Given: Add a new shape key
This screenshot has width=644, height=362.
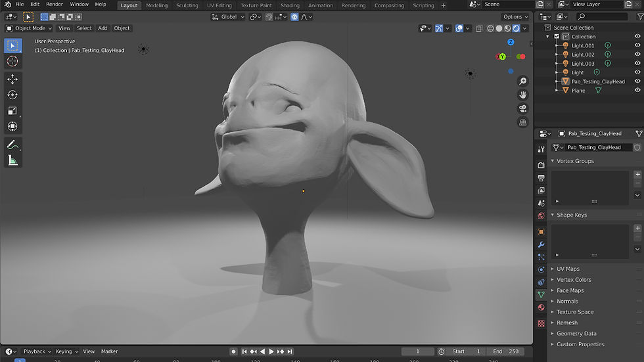Looking at the screenshot, I should [x=637, y=228].
